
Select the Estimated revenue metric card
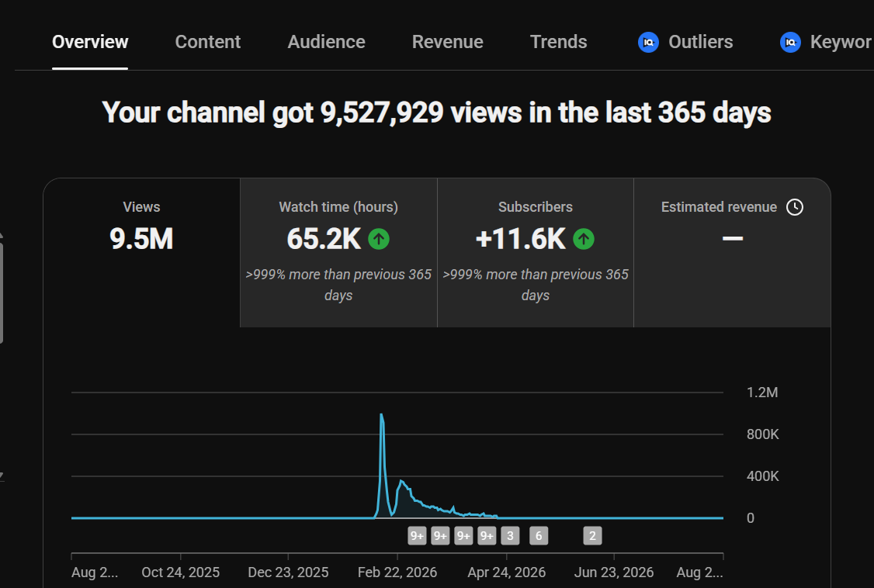click(x=733, y=253)
